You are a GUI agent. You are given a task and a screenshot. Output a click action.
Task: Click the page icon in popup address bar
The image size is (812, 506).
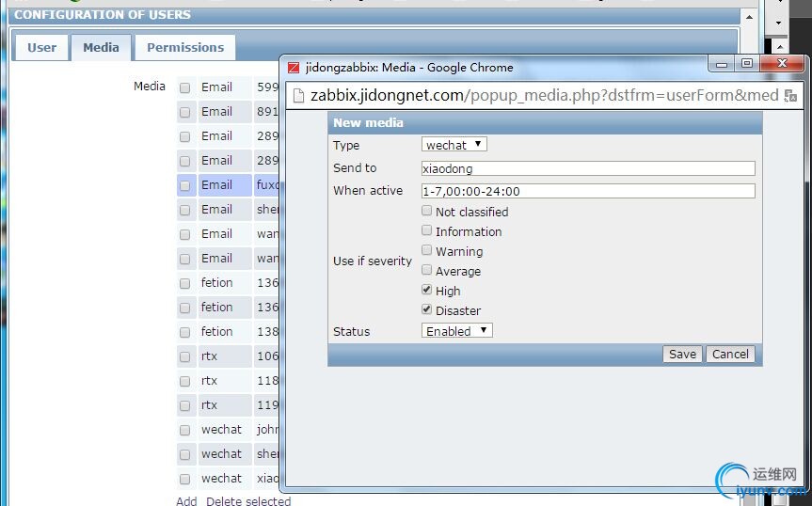[298, 96]
